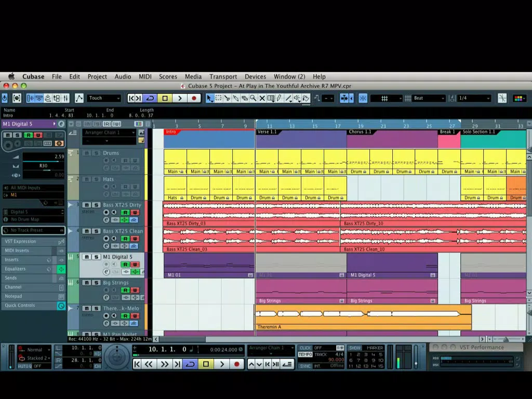Mute the Bass XT25 Dirty track
The height and width of the screenshot is (399, 532).
coord(87,205)
